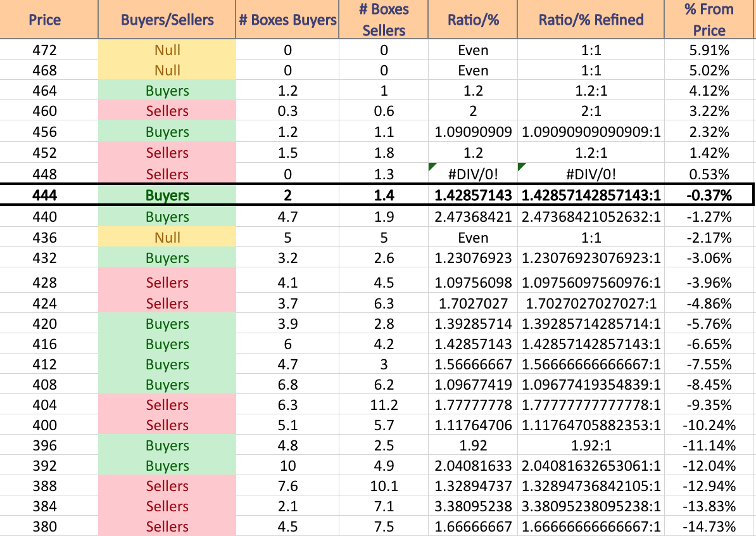Select the 1.92:1 refined ratio cell
This screenshot has width=756, height=536.
tap(591, 445)
